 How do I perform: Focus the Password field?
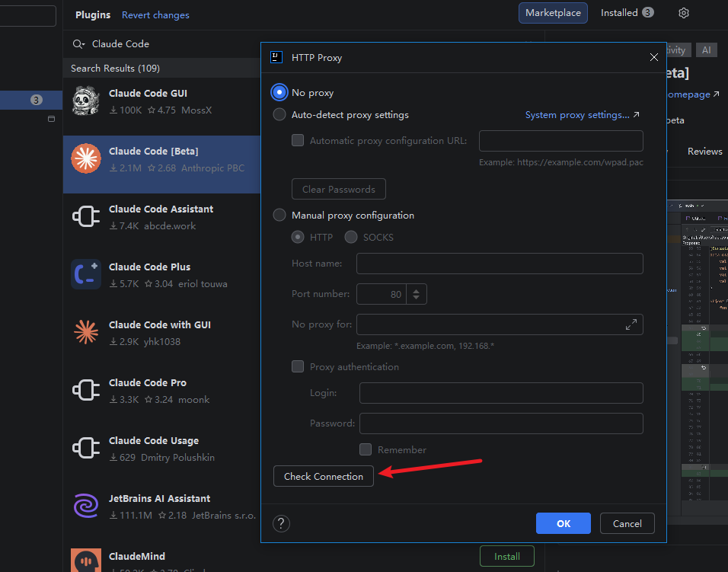pyautogui.click(x=501, y=423)
